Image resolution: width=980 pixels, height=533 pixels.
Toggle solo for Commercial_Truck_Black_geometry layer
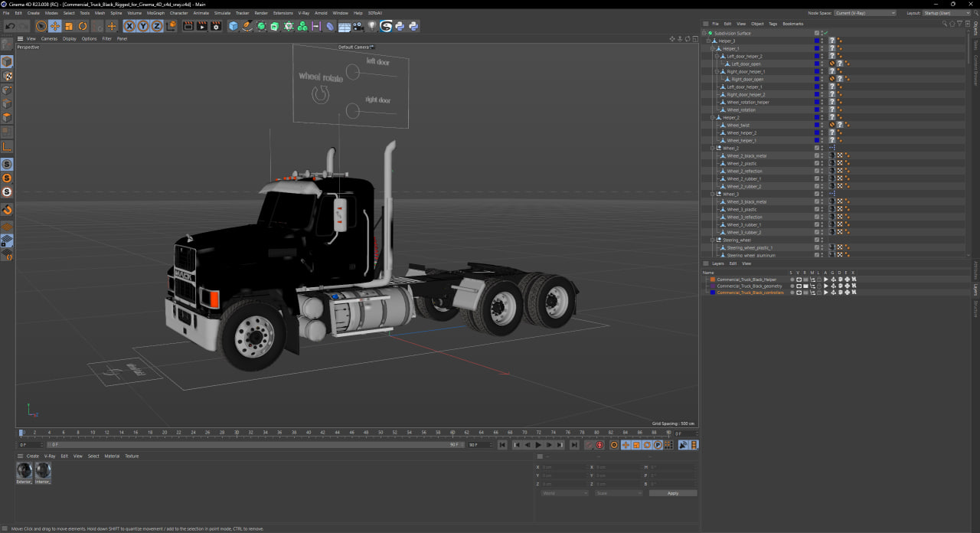coord(792,286)
